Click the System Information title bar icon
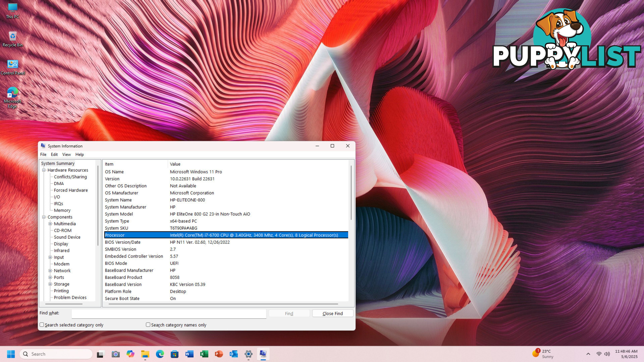The image size is (644, 362). tap(43, 146)
